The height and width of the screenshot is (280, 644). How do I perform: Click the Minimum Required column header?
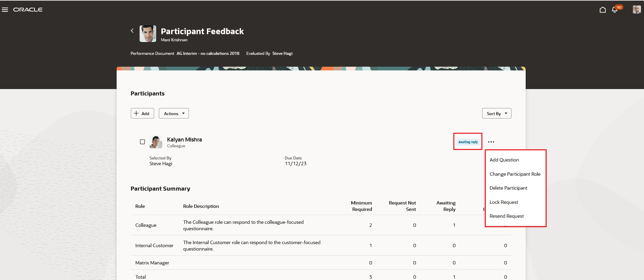[361, 206]
